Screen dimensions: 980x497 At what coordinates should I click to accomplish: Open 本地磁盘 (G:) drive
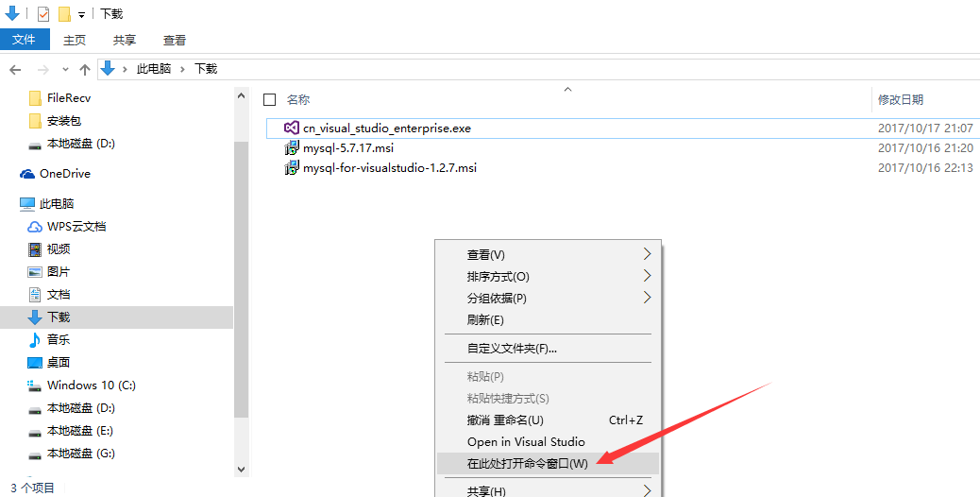point(80,453)
